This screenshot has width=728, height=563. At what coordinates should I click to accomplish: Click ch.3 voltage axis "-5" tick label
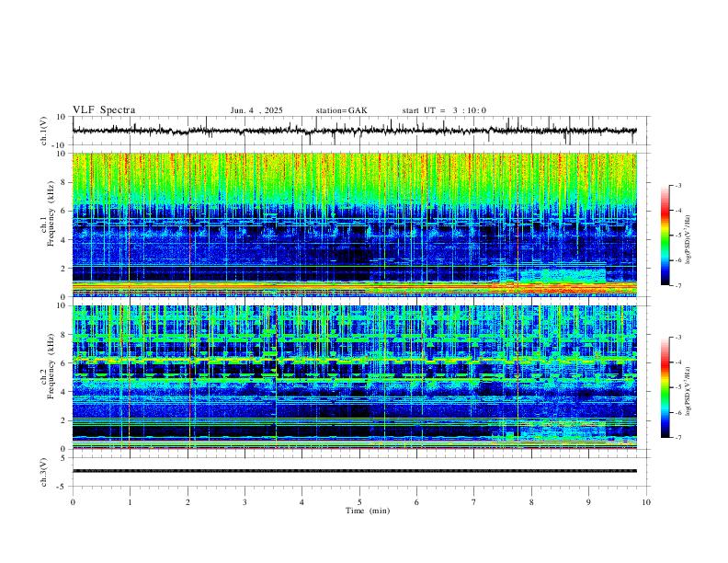63,487
